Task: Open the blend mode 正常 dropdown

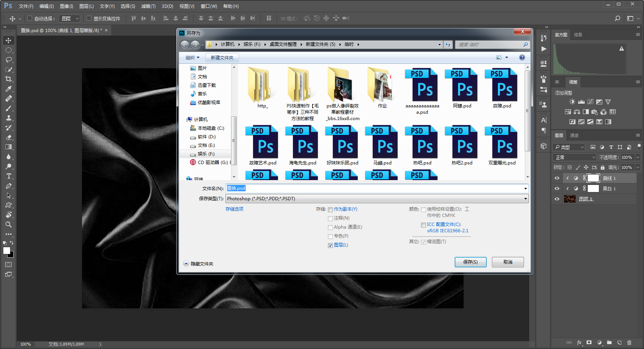Action: tap(575, 157)
